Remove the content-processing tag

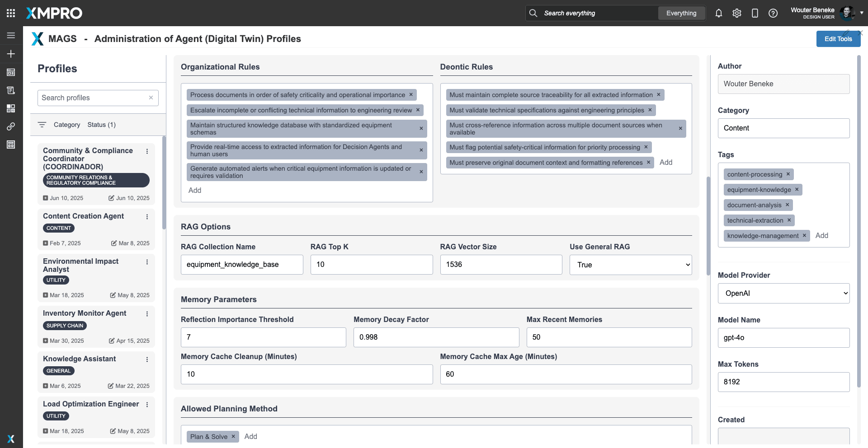788,174
